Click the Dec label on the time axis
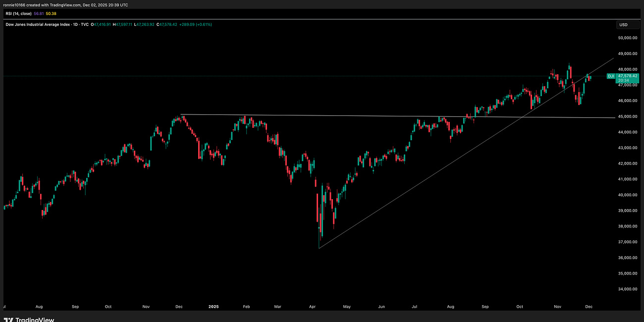Viewport: 644px width, 322px height. [x=590, y=306]
